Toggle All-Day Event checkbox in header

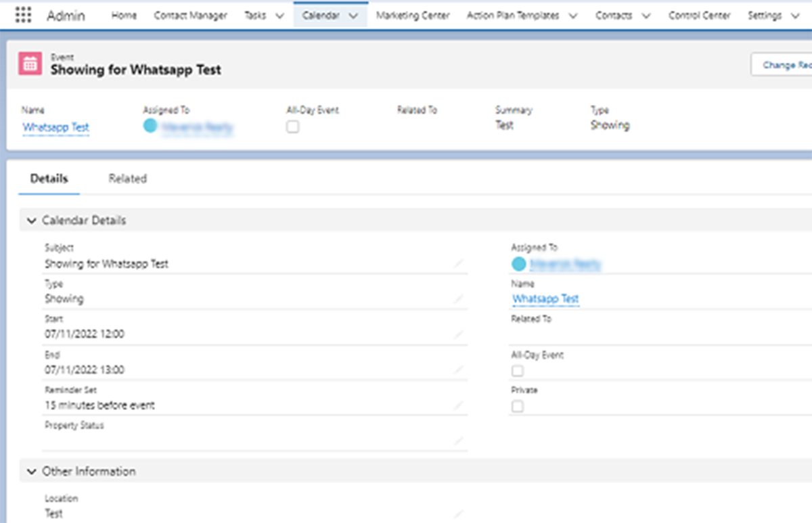tap(292, 127)
